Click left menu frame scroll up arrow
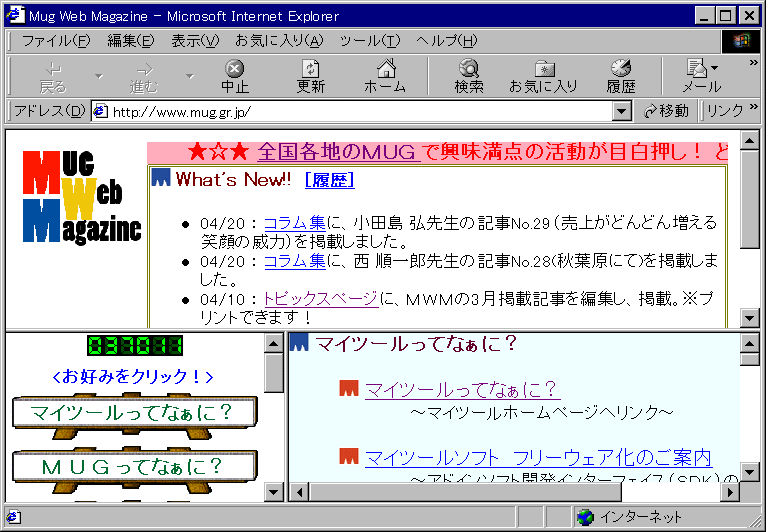The width and height of the screenshot is (766, 532). (x=274, y=343)
